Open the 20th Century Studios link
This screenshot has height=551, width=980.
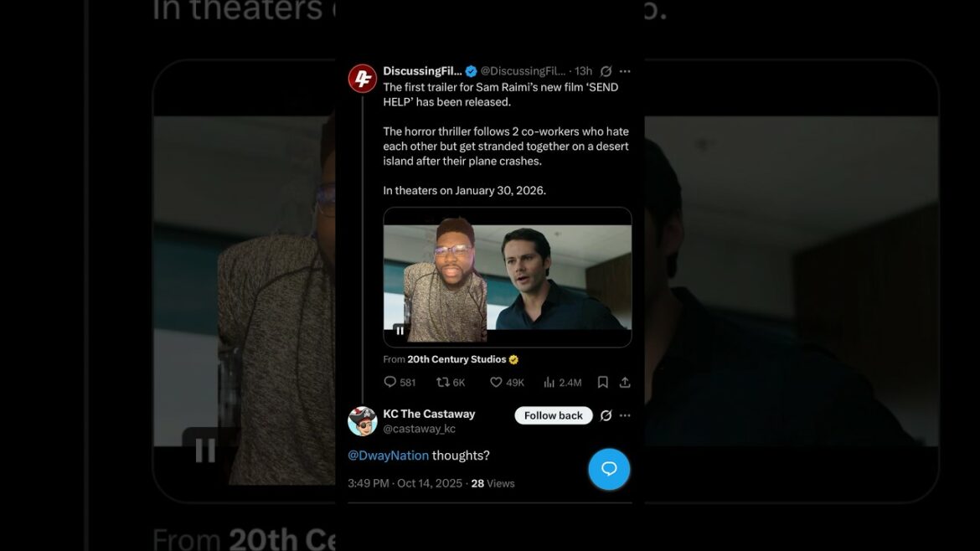(x=456, y=359)
